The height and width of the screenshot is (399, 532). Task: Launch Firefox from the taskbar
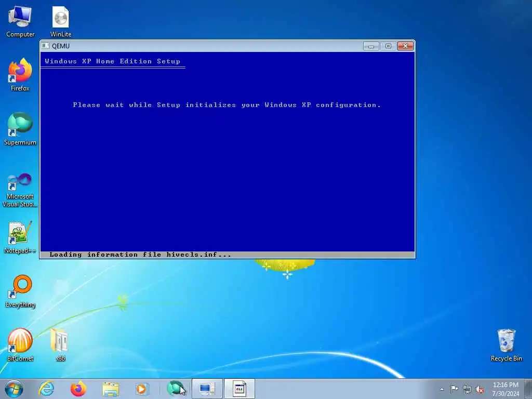pyautogui.click(x=78, y=389)
